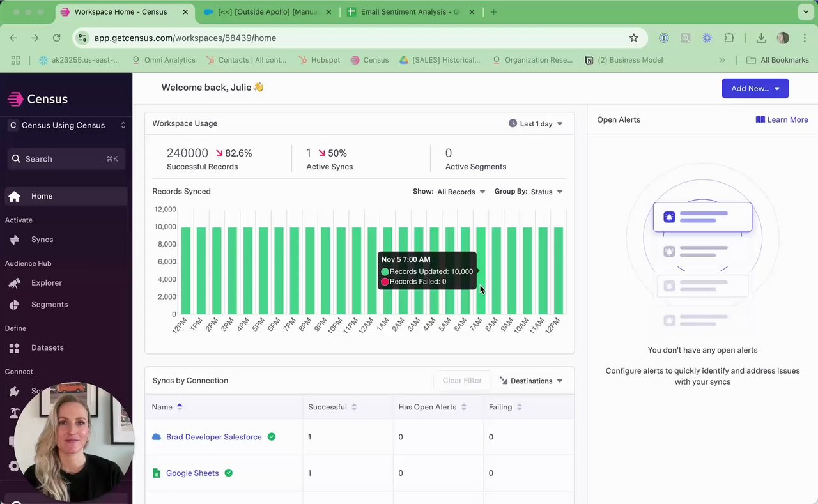Open the 1Password extension icon

point(664,38)
